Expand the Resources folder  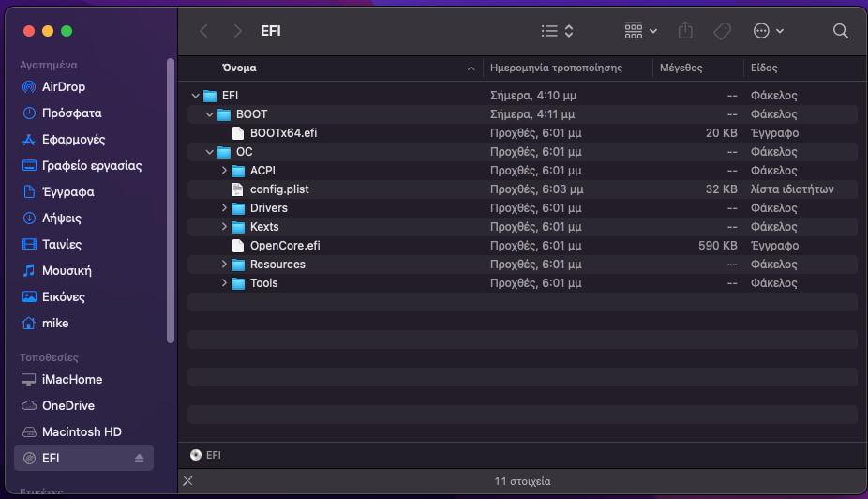click(224, 265)
